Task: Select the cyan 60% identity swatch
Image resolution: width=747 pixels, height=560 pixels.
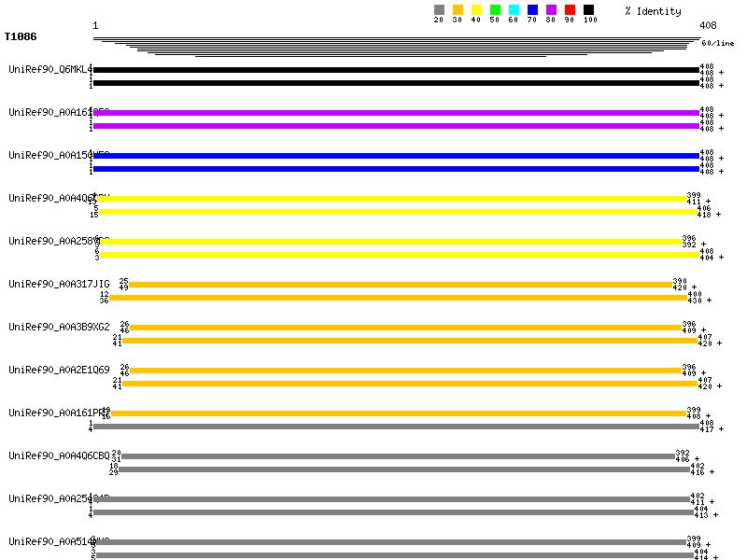Action: click(x=514, y=10)
